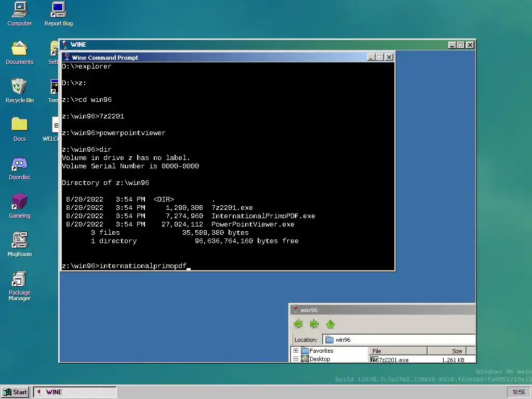Click the '35,589,380 bytes' total text

[216, 232]
